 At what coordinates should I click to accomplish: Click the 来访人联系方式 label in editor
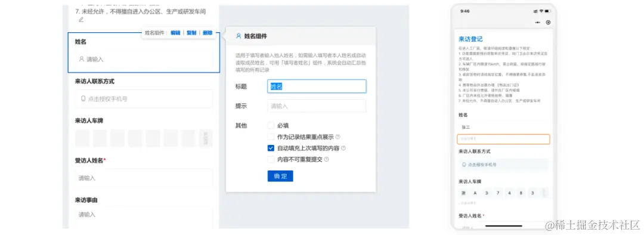pyautogui.click(x=94, y=81)
